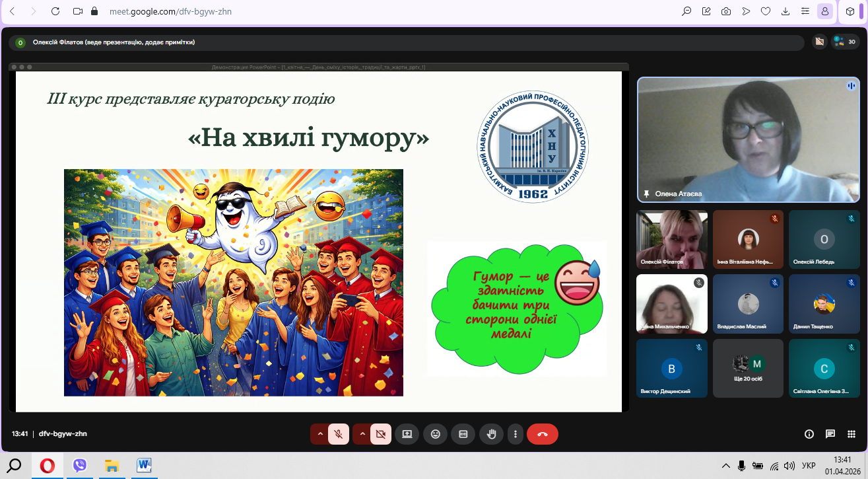
Task: Toggle closed captions button
Action: (463, 434)
